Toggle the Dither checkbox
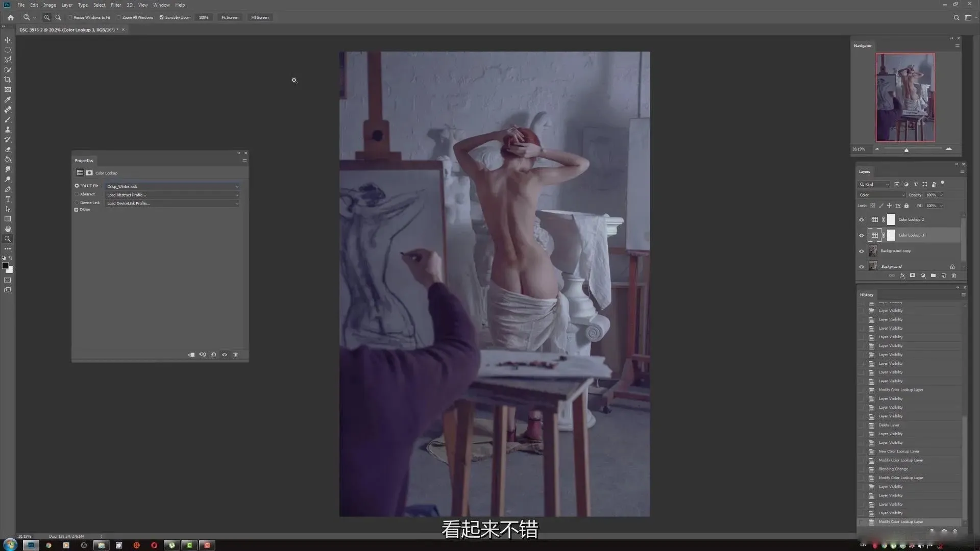980x551 pixels. click(77, 210)
